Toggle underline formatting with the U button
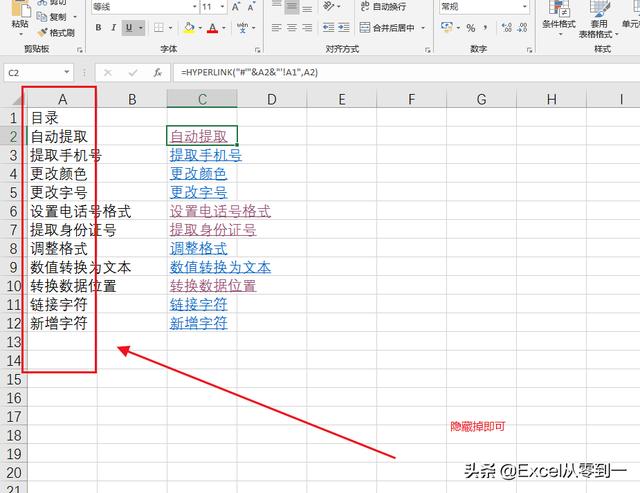This screenshot has width=640, height=493. click(x=129, y=28)
